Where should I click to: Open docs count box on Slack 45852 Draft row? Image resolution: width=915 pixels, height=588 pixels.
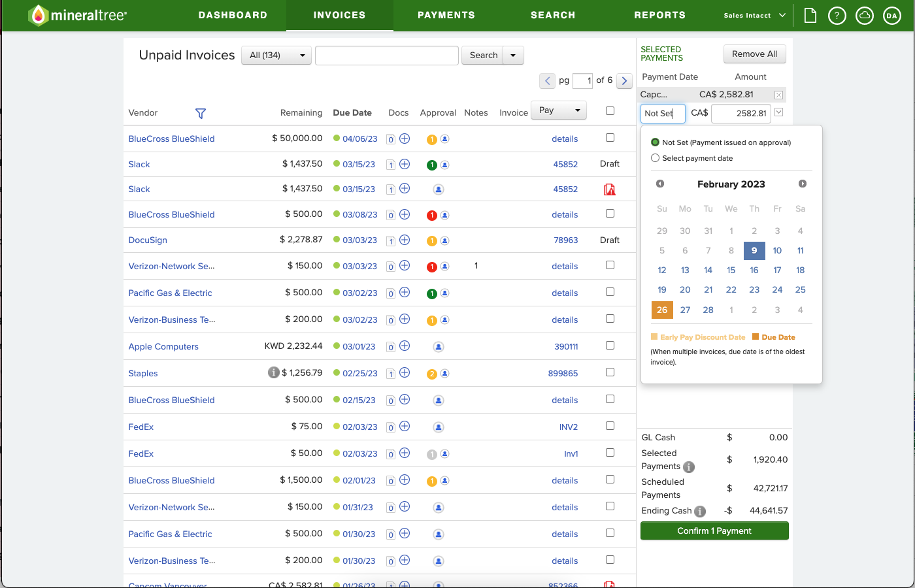391,165
